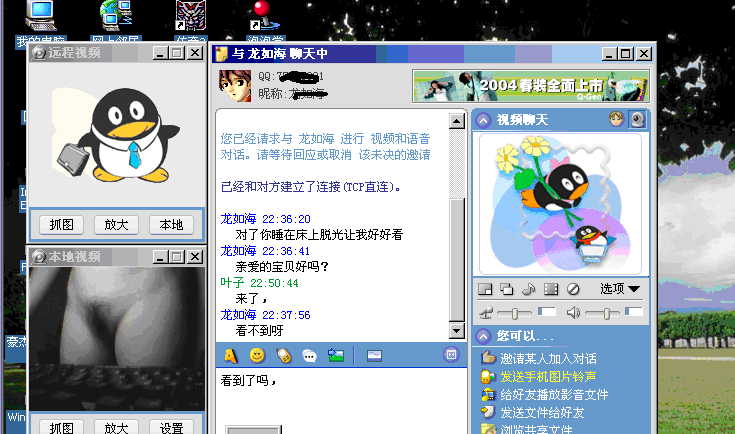Click the face icon in 视频聊天 header
The width and height of the screenshot is (735, 434).
point(616,119)
